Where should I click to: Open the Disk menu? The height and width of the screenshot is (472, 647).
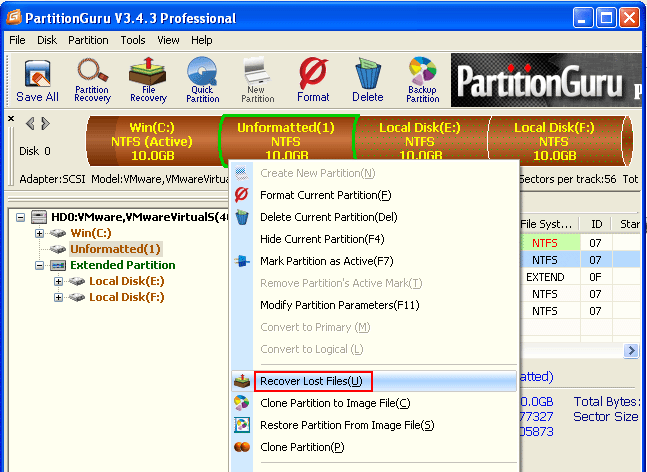[x=47, y=40]
